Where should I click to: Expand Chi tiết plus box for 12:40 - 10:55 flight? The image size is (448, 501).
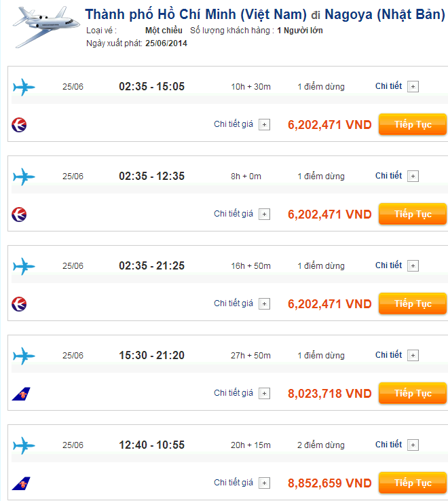pyautogui.click(x=413, y=445)
